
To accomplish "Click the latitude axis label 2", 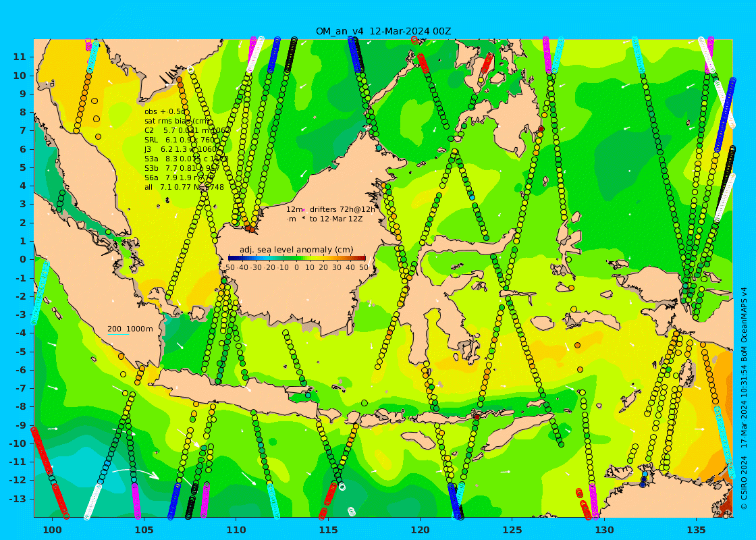I will point(23,223).
